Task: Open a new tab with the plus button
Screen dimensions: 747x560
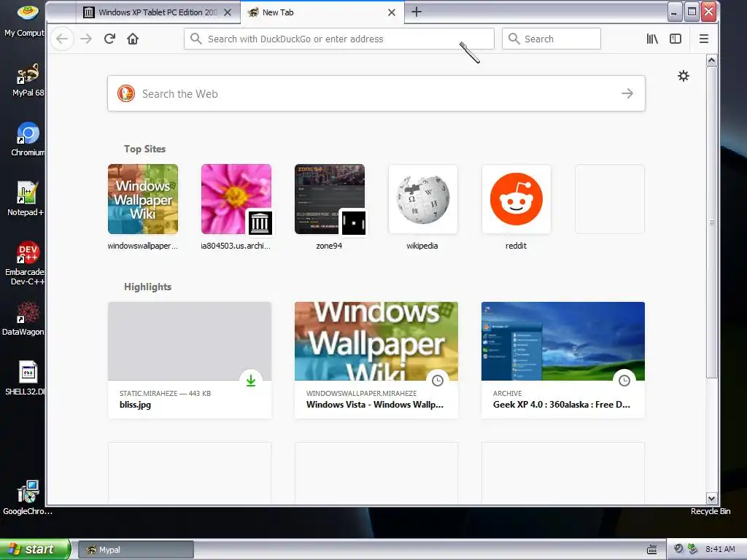Action: (x=417, y=12)
